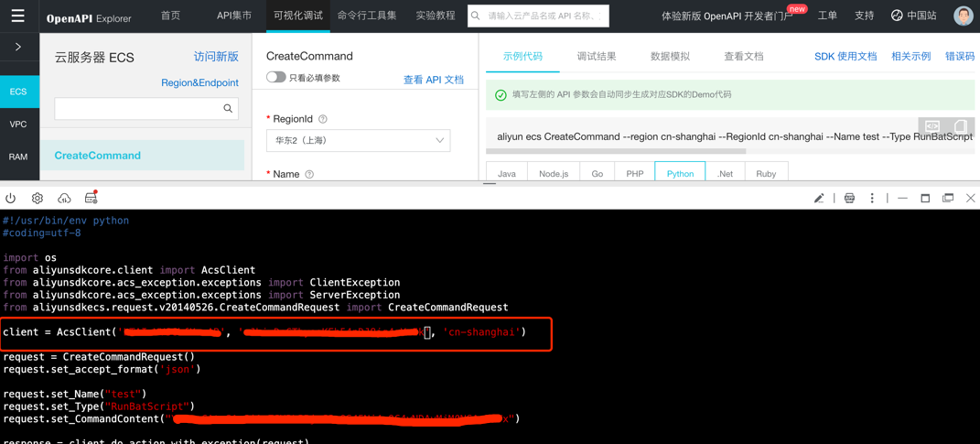Open the three-dot more options menu

(x=872, y=198)
